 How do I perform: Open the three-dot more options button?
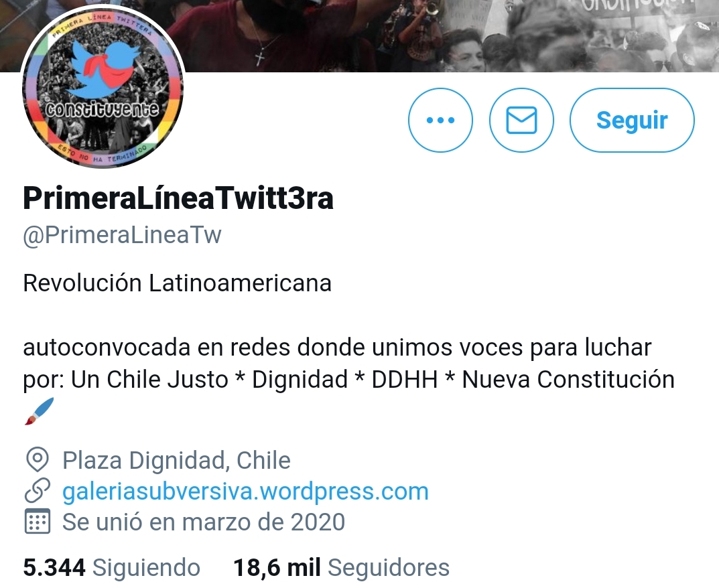(440, 120)
